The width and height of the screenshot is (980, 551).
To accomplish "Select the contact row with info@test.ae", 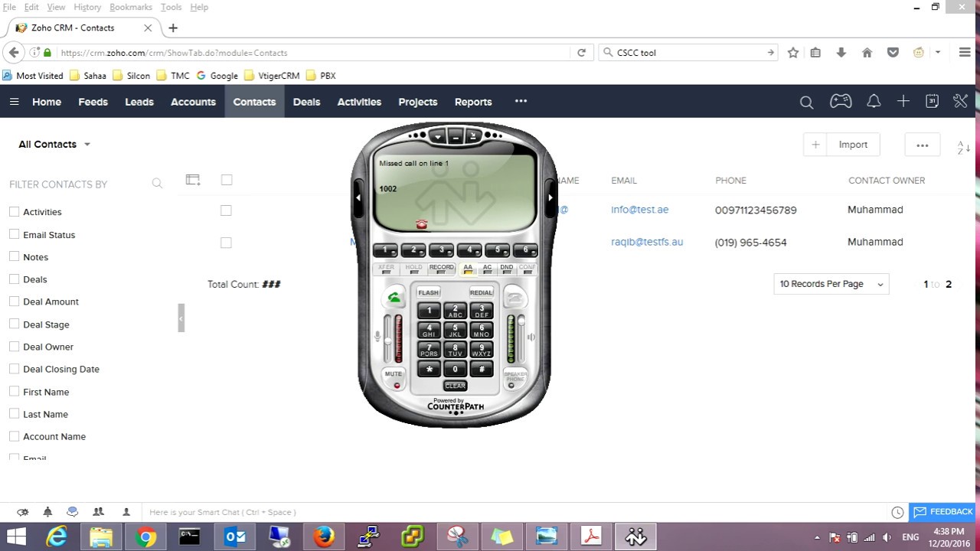I will click(x=226, y=210).
